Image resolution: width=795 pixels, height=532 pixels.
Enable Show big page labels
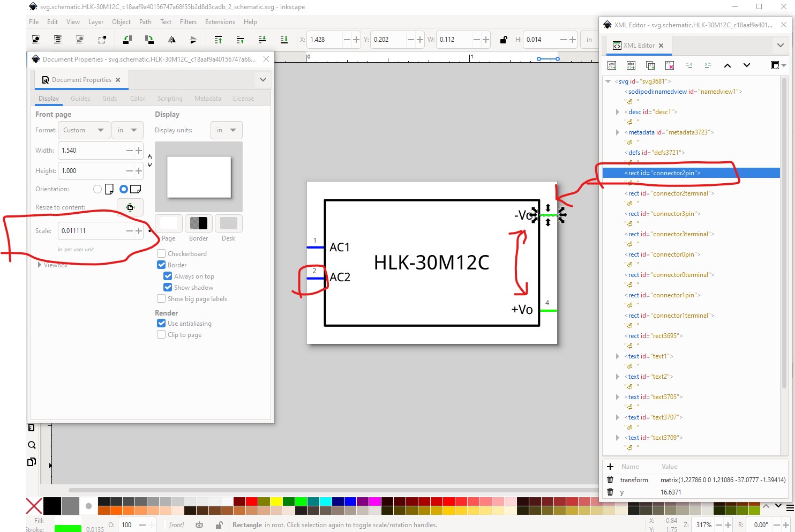coord(161,299)
